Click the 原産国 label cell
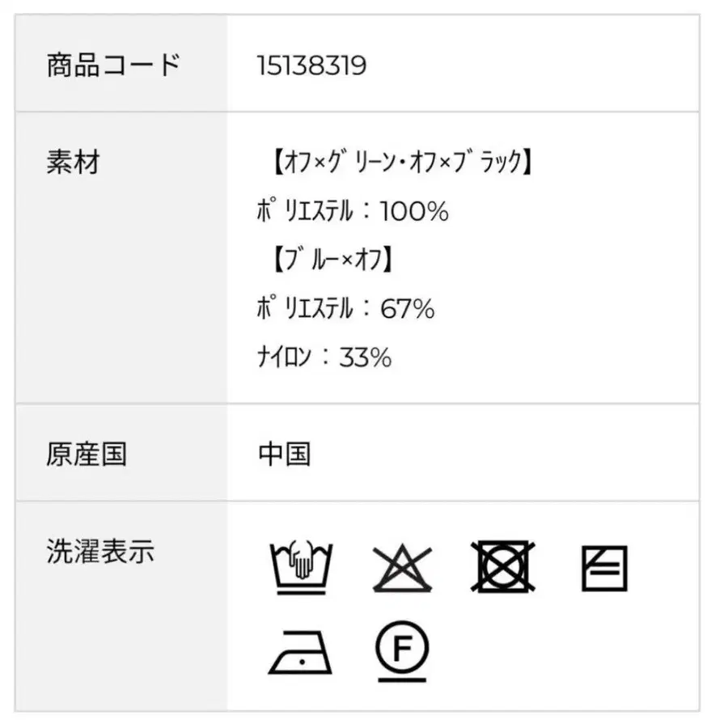The width and height of the screenshot is (728, 728). pos(87,454)
